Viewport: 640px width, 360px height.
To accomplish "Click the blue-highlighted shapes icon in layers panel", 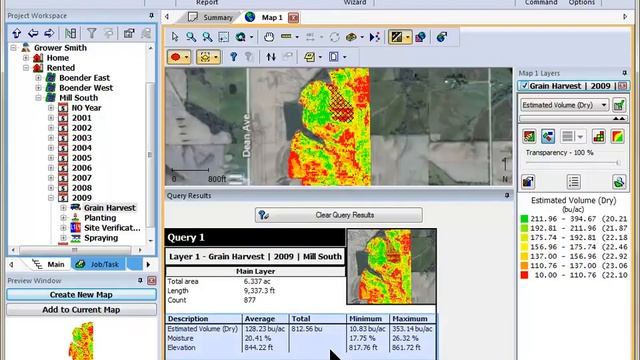I will click(548, 136).
